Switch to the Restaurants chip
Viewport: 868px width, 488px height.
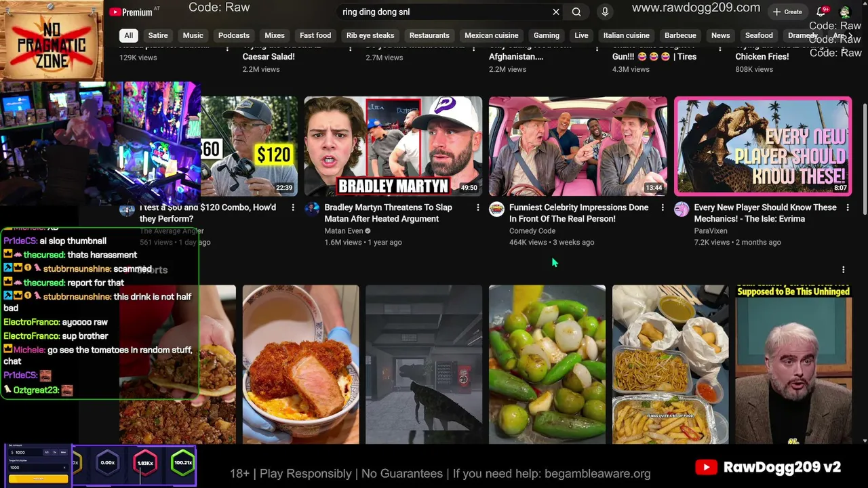point(429,35)
